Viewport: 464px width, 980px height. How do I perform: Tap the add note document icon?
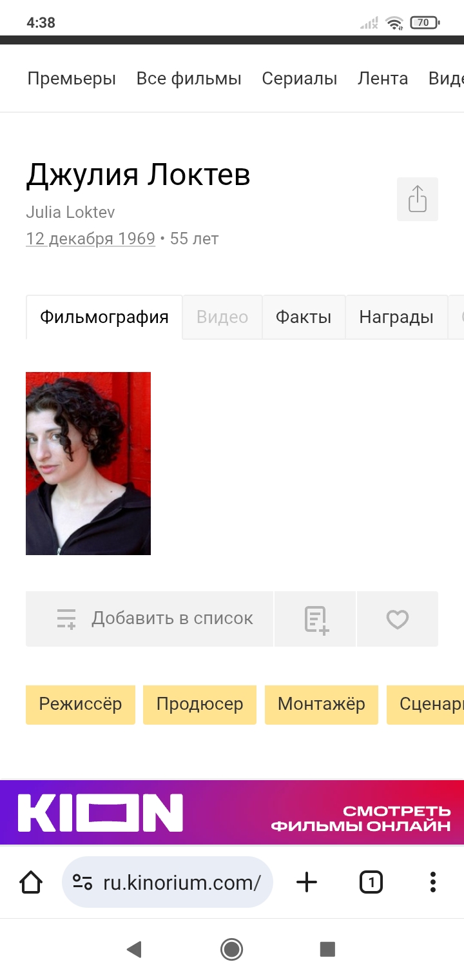[316, 619]
